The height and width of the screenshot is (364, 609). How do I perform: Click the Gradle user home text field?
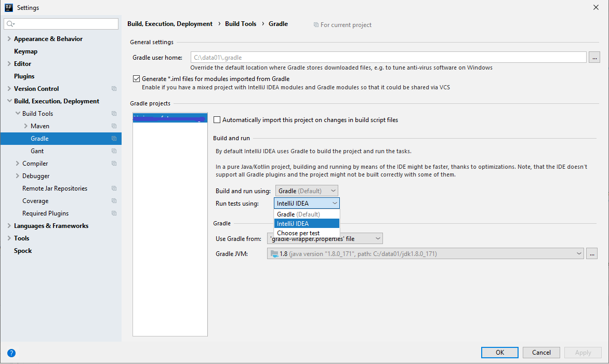388,58
